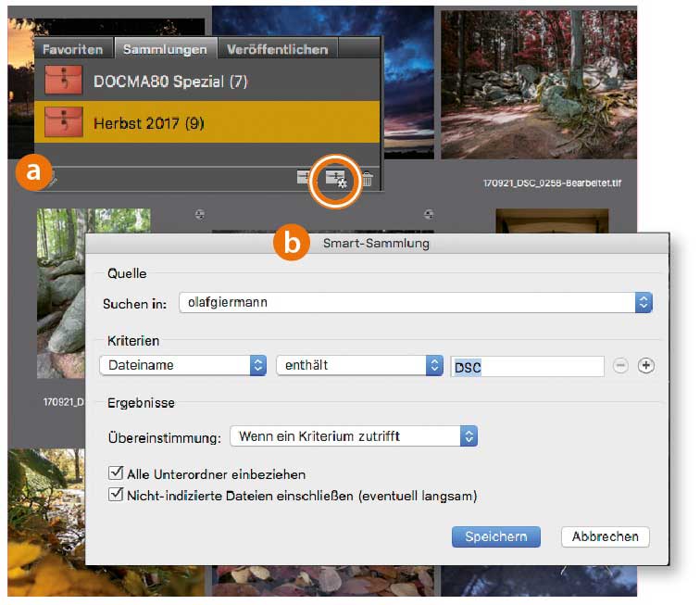The image size is (700, 605).
Task: Click the new Smart Collection icon with gear
Action: 336,179
